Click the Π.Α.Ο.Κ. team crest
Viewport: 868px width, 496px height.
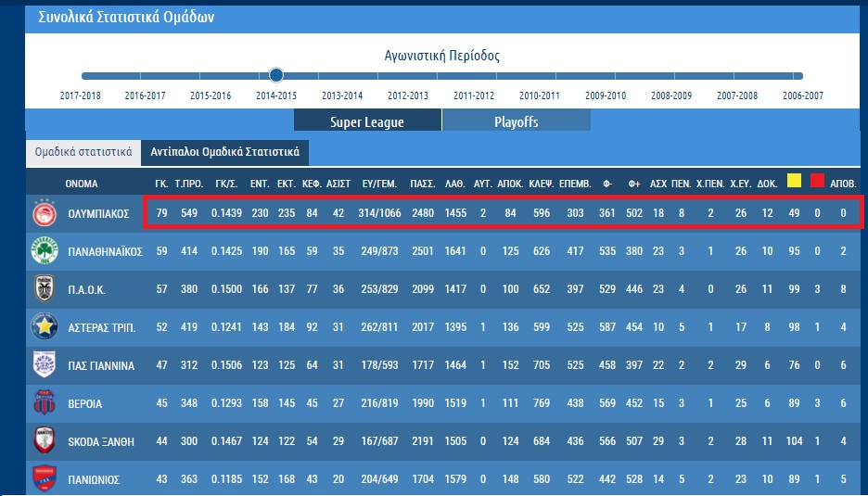45,289
